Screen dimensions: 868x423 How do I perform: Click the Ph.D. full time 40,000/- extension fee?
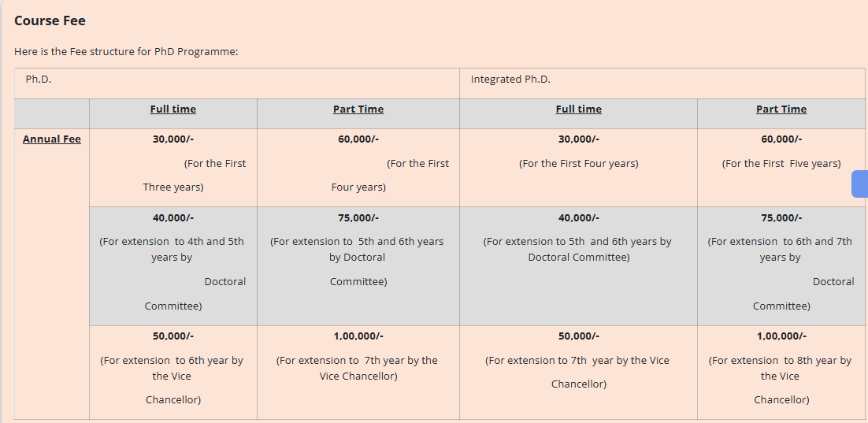[x=172, y=217]
